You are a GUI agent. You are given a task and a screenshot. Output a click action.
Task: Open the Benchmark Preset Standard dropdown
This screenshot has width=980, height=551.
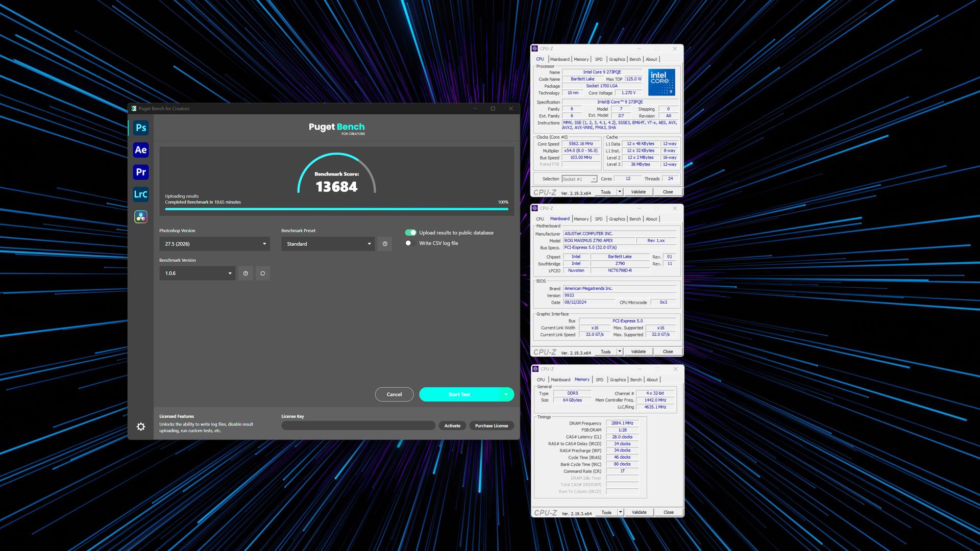coord(328,244)
